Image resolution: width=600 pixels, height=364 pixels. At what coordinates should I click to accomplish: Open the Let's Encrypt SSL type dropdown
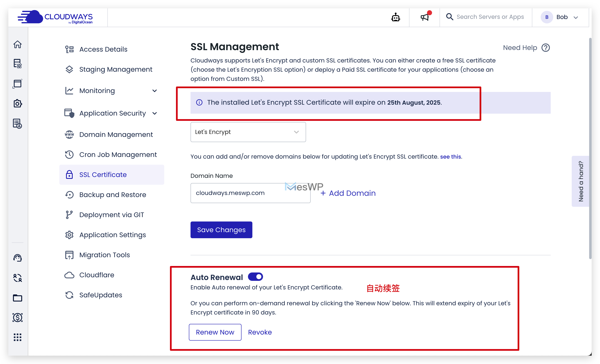pyautogui.click(x=248, y=132)
